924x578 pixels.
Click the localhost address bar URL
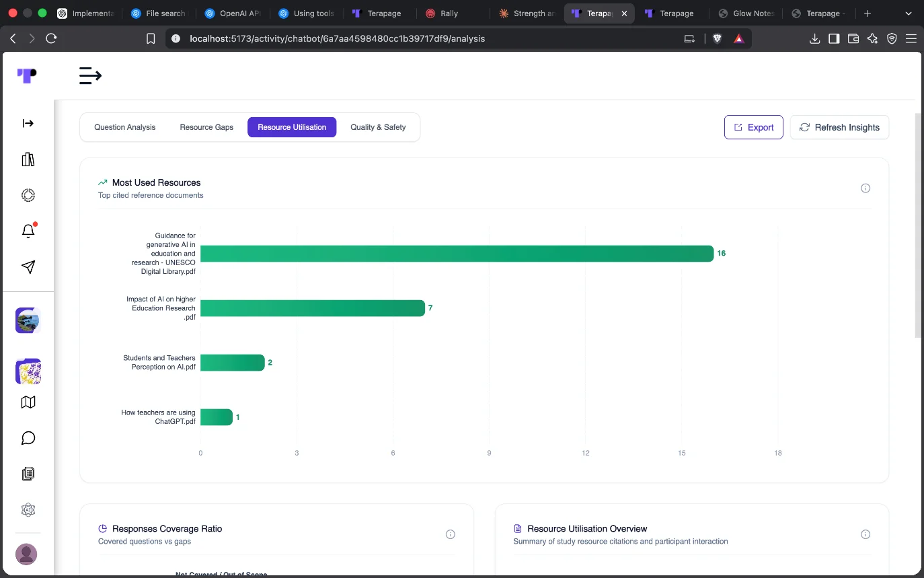(338, 38)
